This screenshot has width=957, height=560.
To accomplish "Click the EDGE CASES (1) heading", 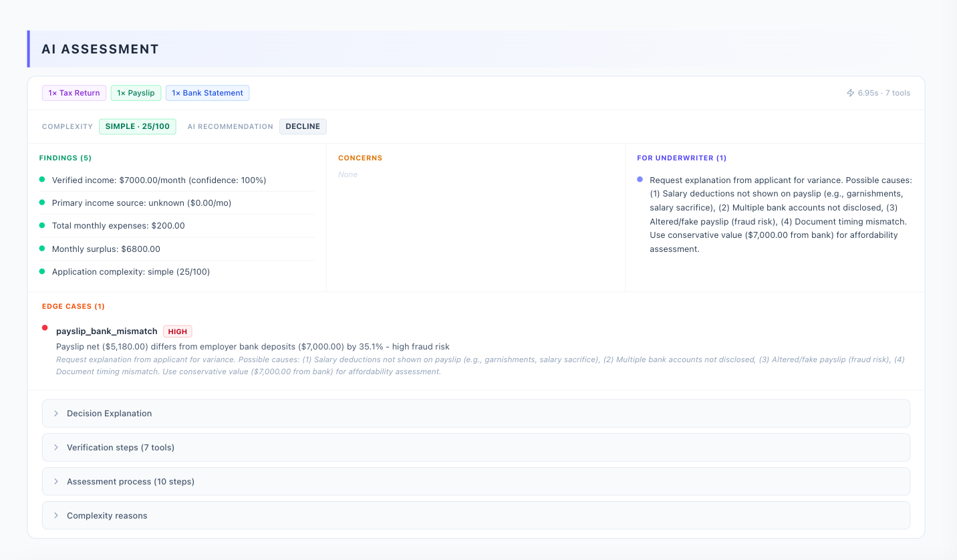I will (74, 306).
